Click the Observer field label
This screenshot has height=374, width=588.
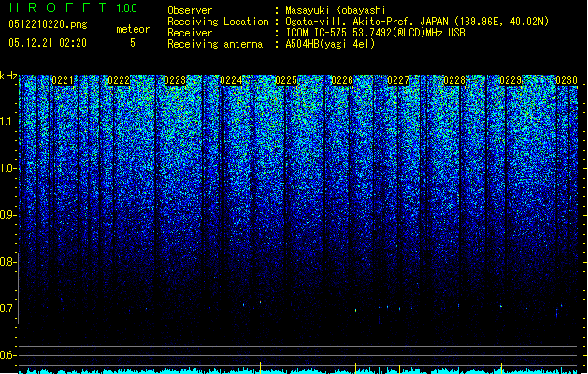tap(190, 10)
